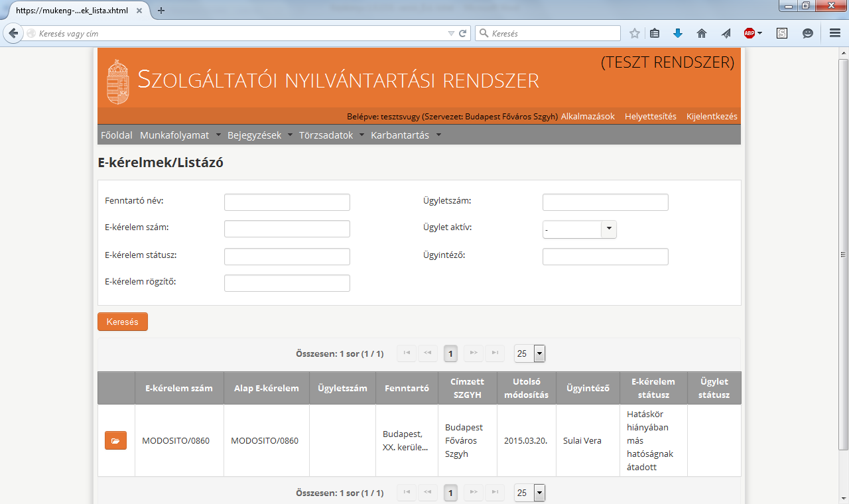Open bottom rows-per-page dropdown showing 25
The image size is (849, 504).
coord(529,493)
